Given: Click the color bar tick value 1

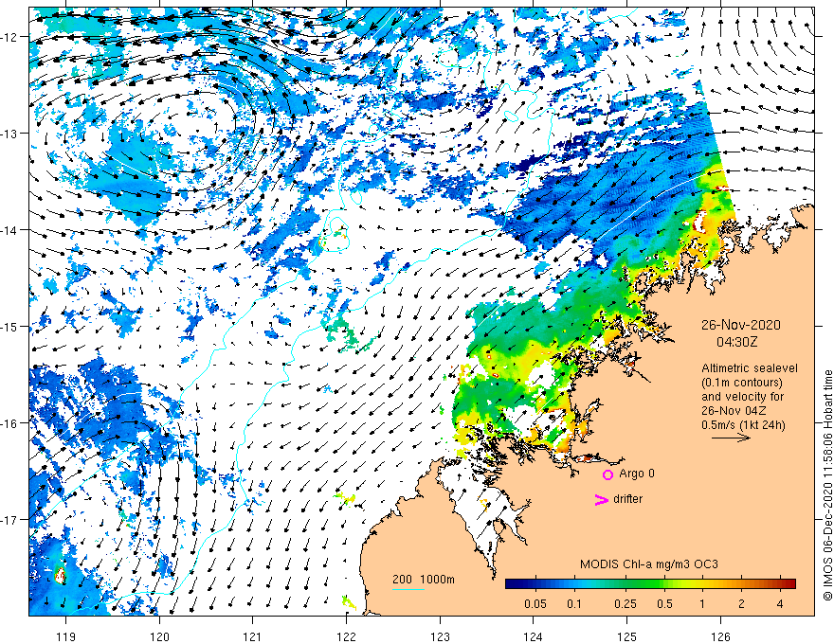Looking at the screenshot, I should pyautogui.click(x=702, y=604).
